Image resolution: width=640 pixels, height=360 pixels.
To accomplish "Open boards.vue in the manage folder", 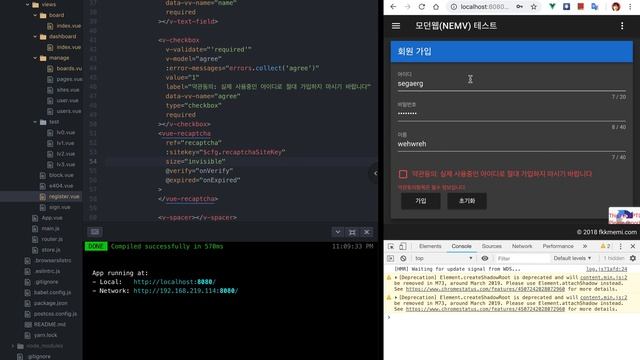I will tap(69, 69).
